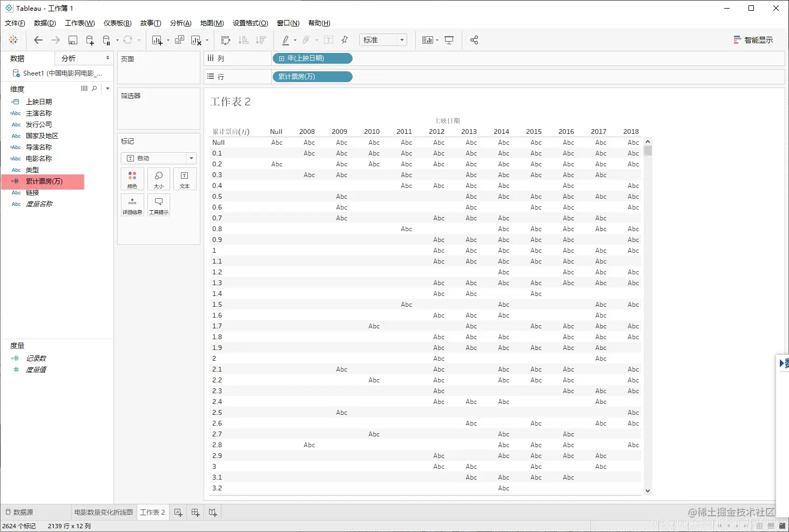The height and width of the screenshot is (532, 789).
Task: Open dropdown next to pause auto updates
Action: (x=117, y=40)
